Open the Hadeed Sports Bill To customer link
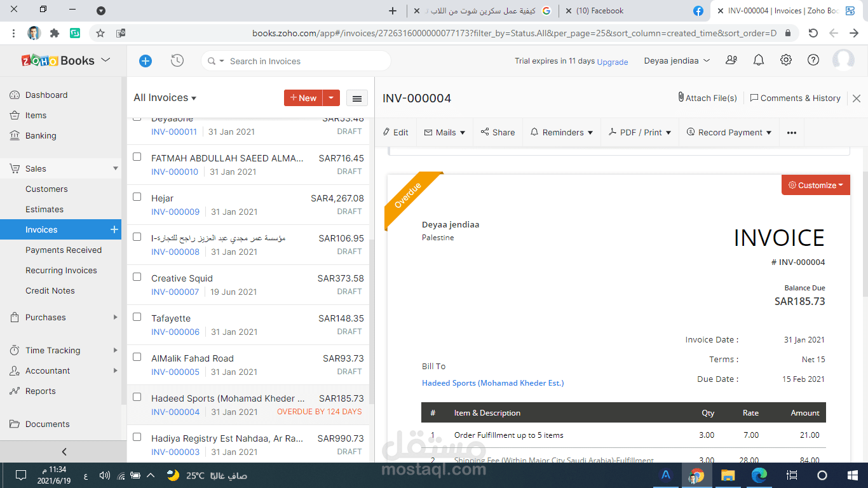 493,383
